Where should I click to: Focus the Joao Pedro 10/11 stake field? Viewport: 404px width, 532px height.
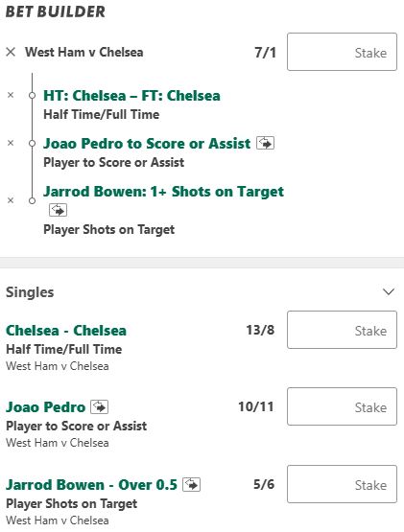[x=342, y=406]
